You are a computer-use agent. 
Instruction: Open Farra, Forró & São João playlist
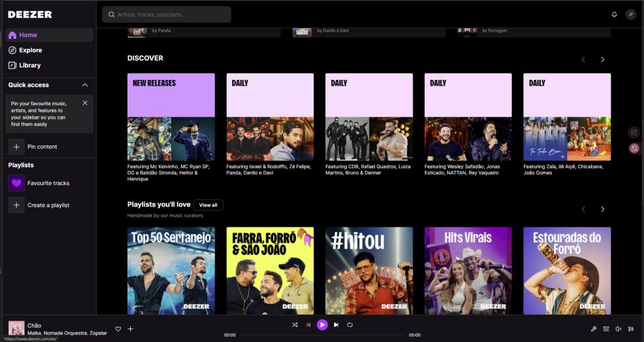[x=270, y=271]
